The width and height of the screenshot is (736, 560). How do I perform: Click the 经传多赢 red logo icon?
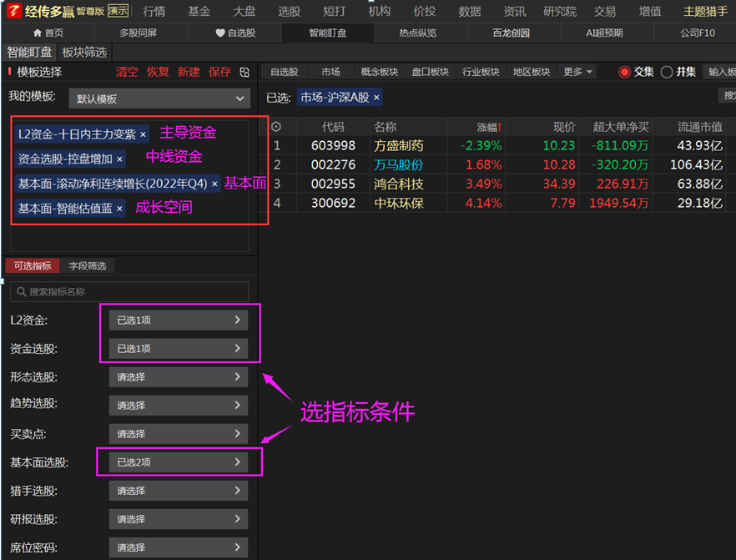click(14, 10)
